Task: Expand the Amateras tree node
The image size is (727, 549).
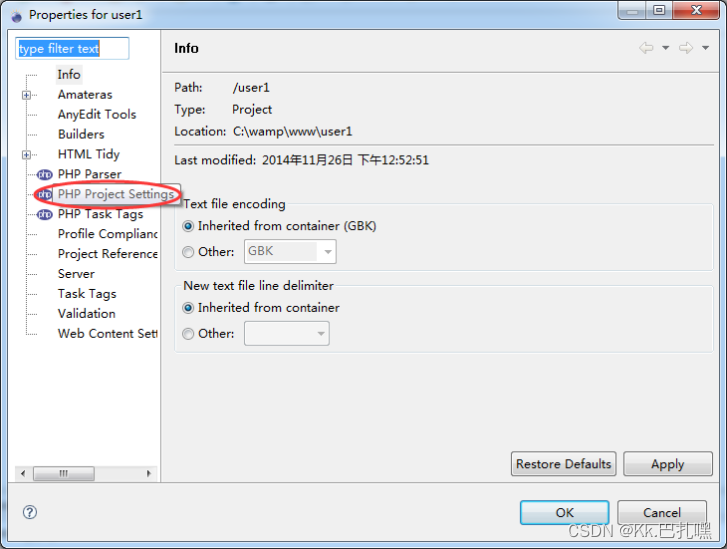Action: click(26, 95)
